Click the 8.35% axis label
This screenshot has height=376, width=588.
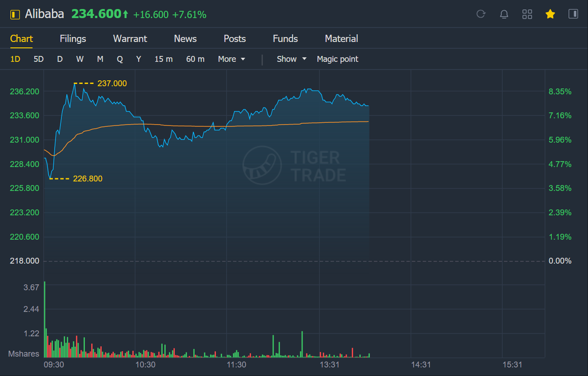tap(560, 92)
